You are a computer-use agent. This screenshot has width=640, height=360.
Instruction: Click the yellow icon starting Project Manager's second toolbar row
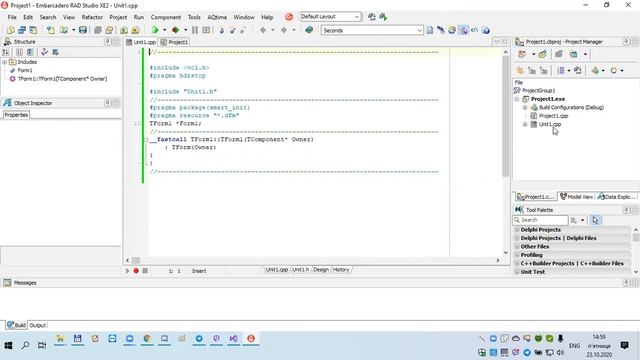coord(520,71)
